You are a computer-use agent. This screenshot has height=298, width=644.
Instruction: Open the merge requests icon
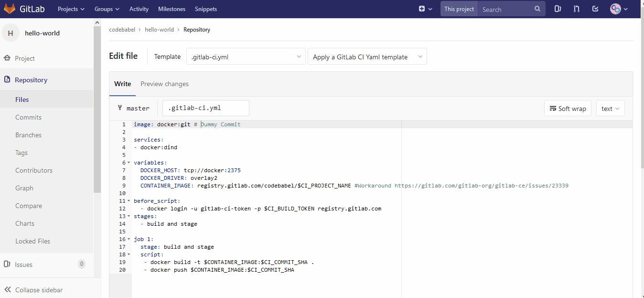click(576, 8)
